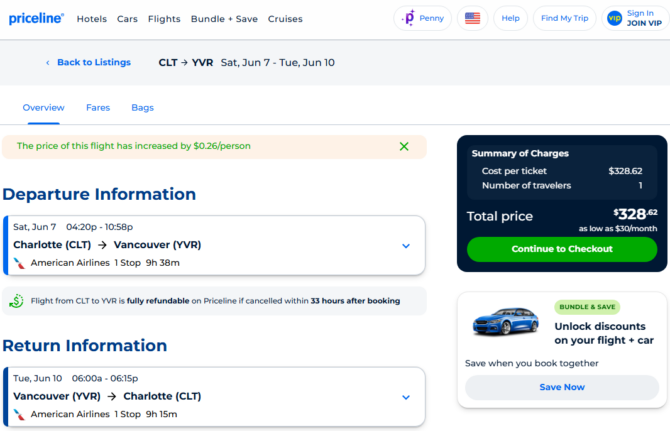Open the Help button
This screenshot has width=670, height=431.
click(x=510, y=18)
